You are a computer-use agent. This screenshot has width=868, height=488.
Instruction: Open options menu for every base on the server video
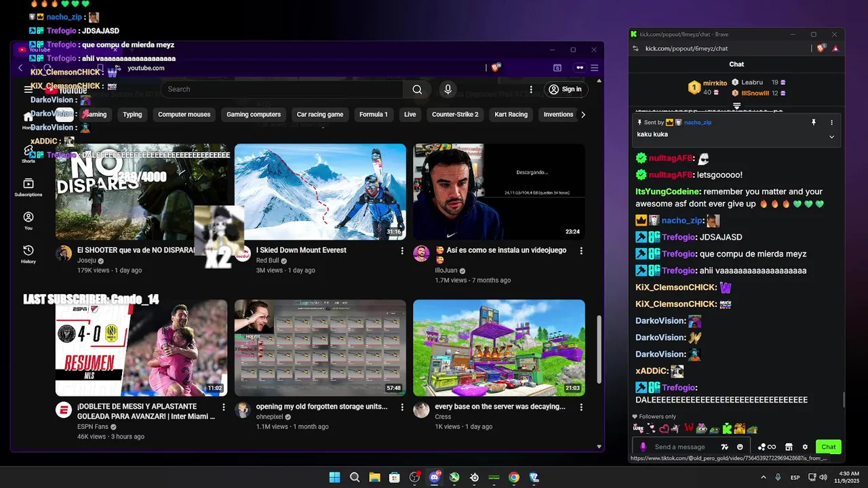(x=581, y=407)
